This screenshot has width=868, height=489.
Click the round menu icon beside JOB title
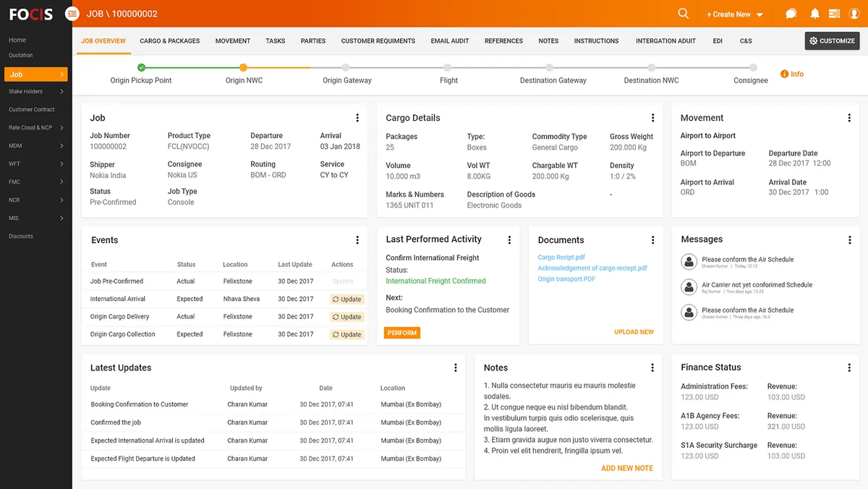pyautogui.click(x=72, y=14)
